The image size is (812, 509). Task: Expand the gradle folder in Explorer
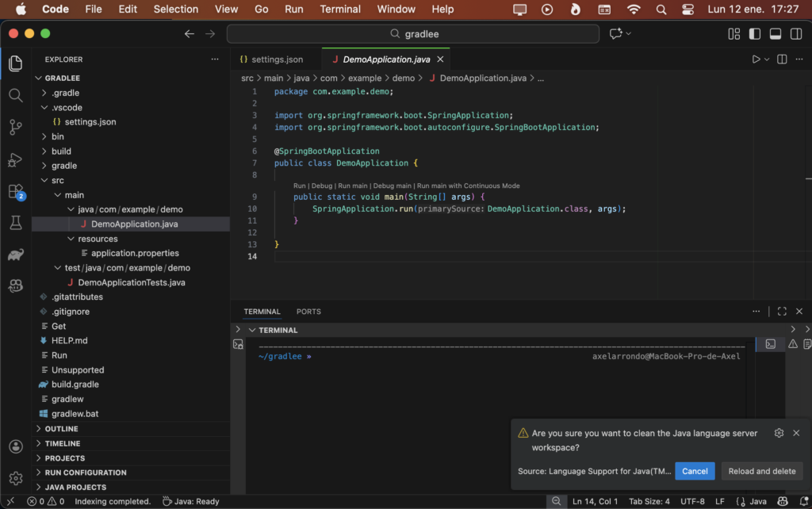click(64, 166)
